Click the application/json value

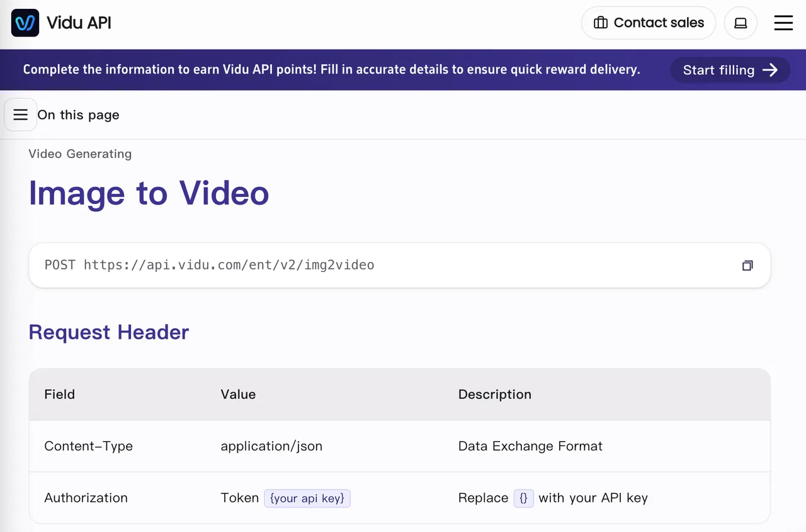(x=271, y=446)
